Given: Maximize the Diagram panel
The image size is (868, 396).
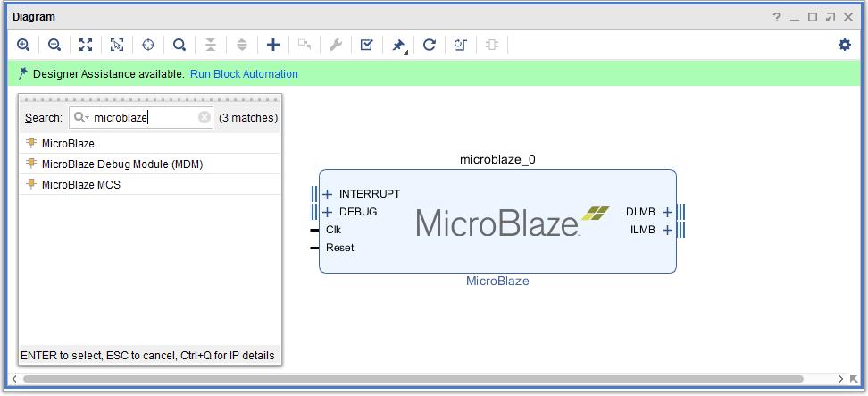Looking at the screenshot, I should click(x=813, y=17).
